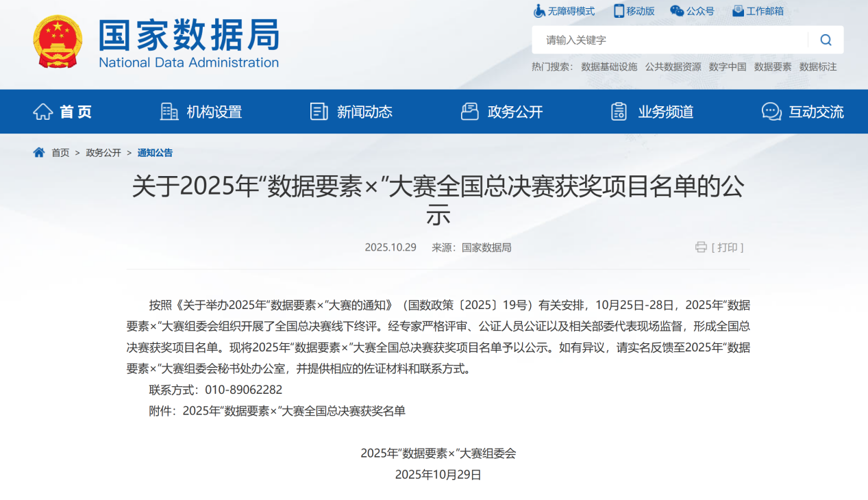Click the magnifier search icon
Screen dimensions: 868x500
(826, 40)
